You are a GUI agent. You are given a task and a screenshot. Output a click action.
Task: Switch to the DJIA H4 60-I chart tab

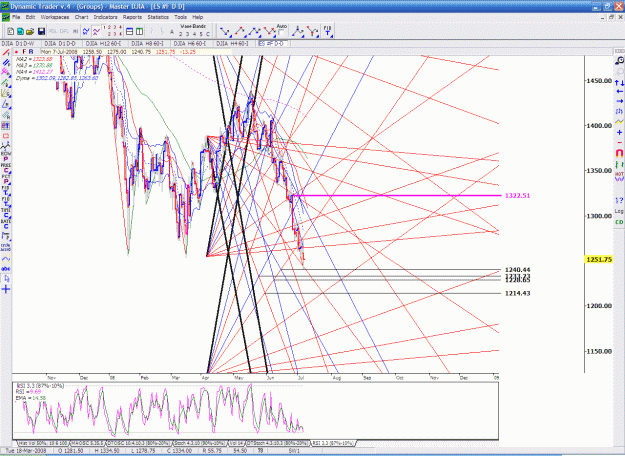[x=235, y=43]
